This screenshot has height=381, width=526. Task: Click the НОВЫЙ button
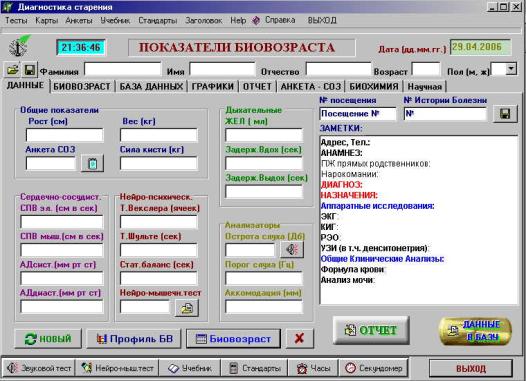point(48,338)
